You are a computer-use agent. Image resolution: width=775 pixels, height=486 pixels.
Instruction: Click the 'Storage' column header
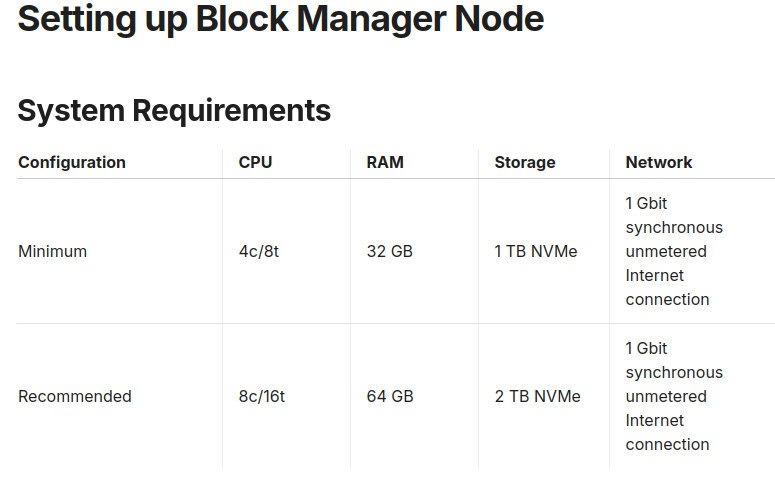[524, 162]
